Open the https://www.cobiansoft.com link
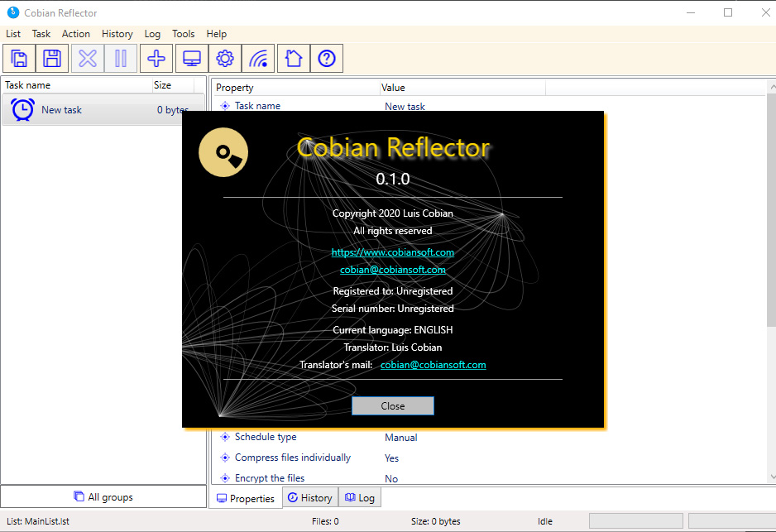 393,252
